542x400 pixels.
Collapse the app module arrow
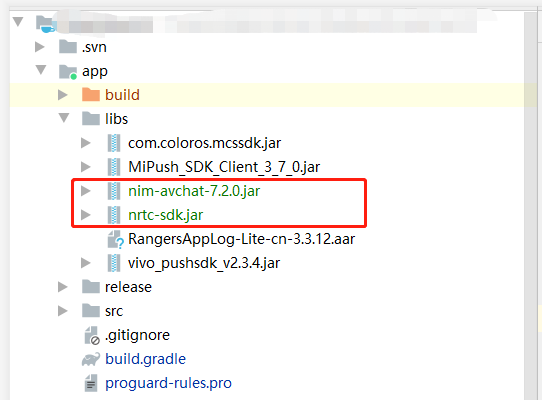(41, 70)
